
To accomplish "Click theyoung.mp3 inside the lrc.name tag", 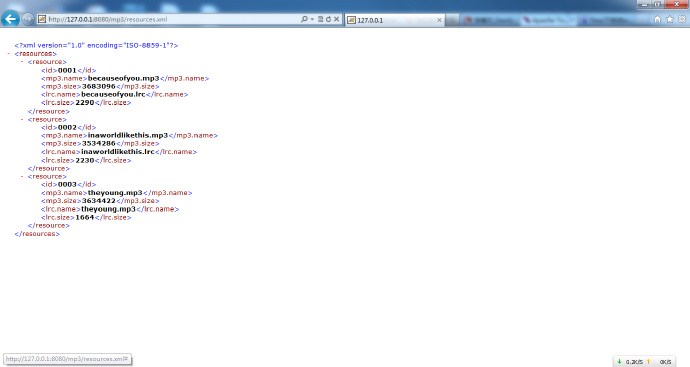I will (x=109, y=209).
